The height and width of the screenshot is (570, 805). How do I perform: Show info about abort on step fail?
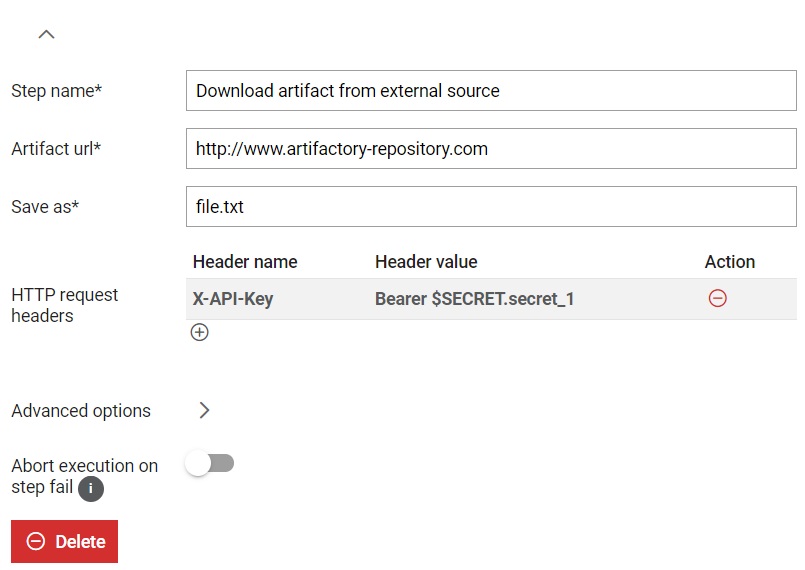coord(91,488)
